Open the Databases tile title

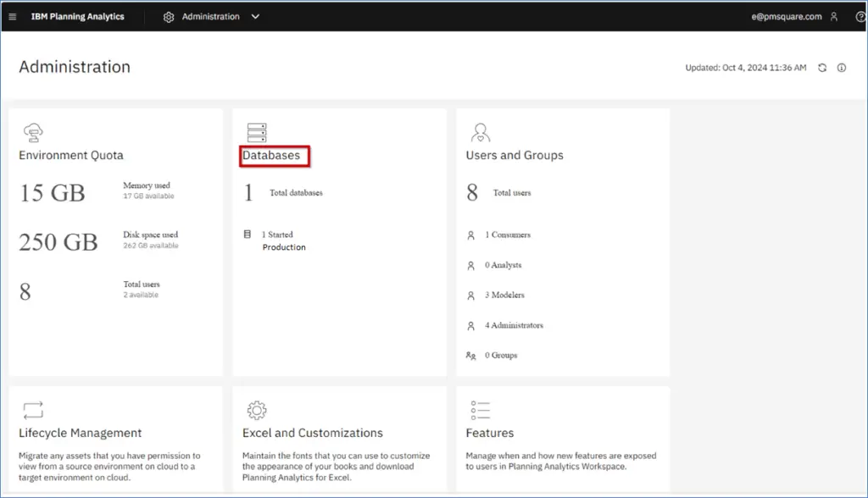[x=271, y=156]
